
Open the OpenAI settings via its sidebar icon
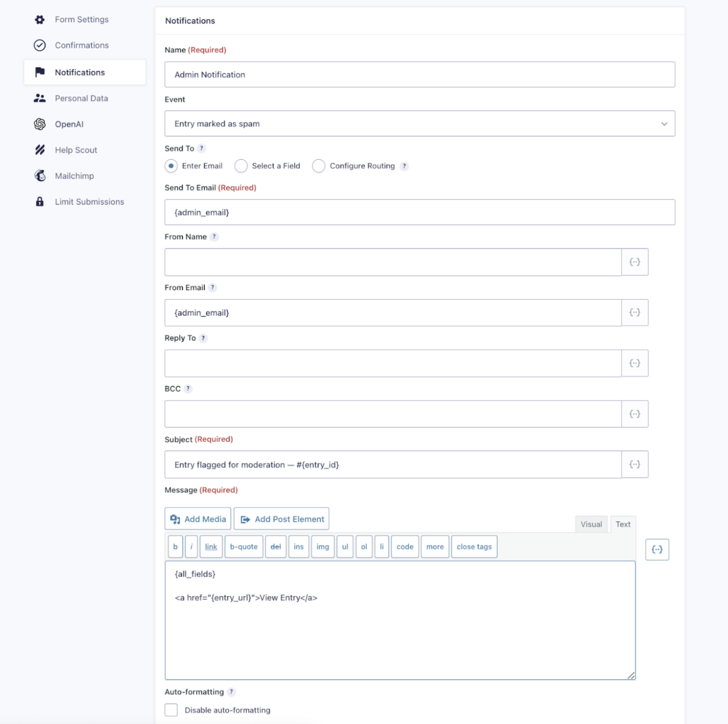point(41,124)
